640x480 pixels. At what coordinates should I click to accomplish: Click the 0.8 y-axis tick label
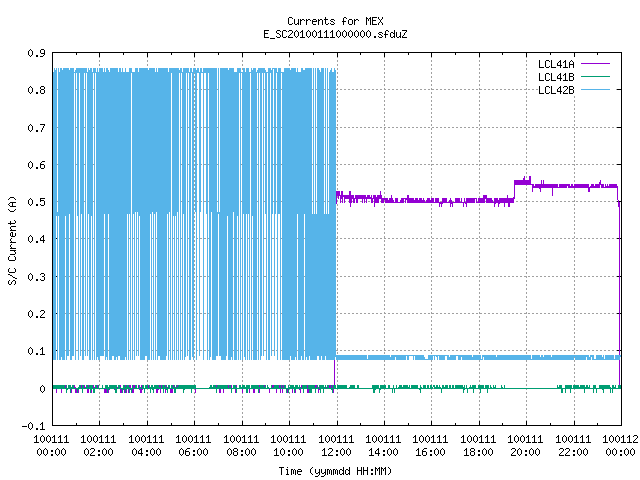click(36, 90)
